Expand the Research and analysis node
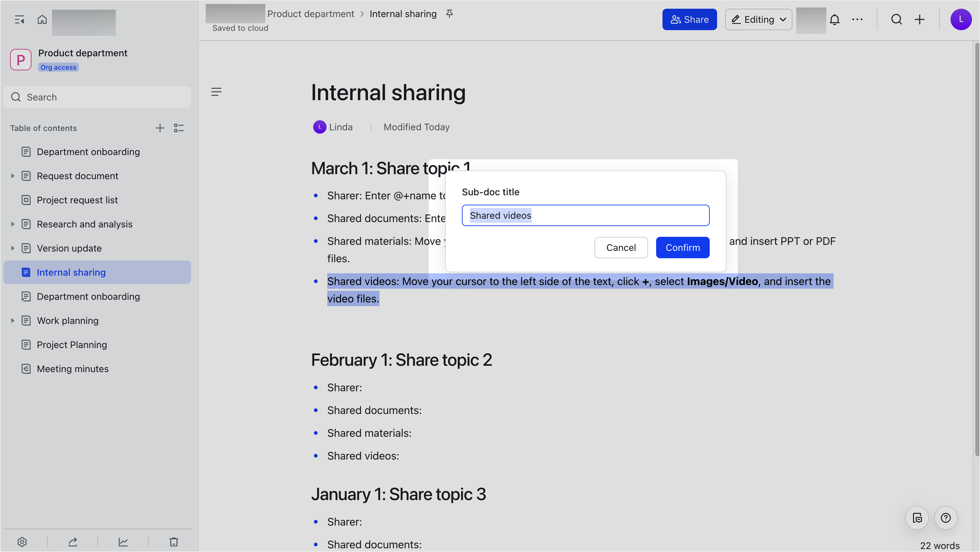Image resolution: width=980 pixels, height=552 pixels. (12, 224)
